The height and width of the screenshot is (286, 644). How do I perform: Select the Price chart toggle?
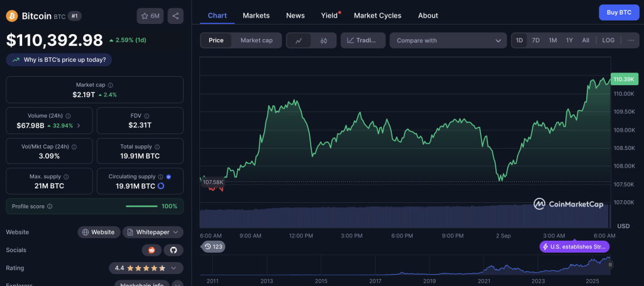click(x=216, y=40)
